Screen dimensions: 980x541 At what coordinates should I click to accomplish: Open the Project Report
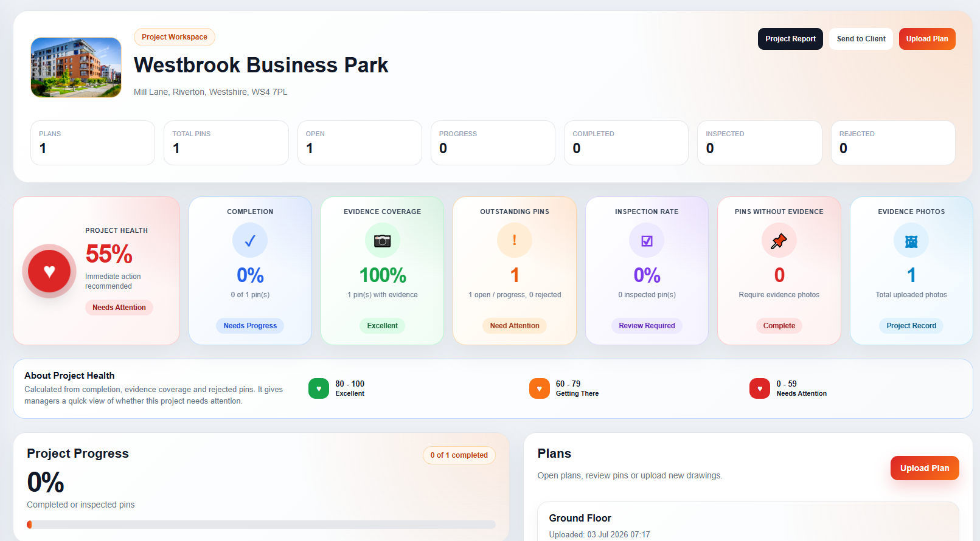tap(790, 39)
